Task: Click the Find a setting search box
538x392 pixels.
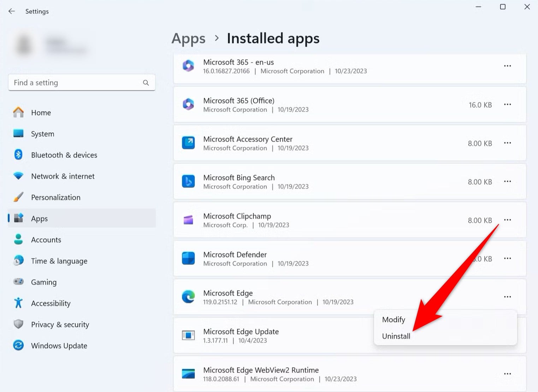Action: (82, 83)
